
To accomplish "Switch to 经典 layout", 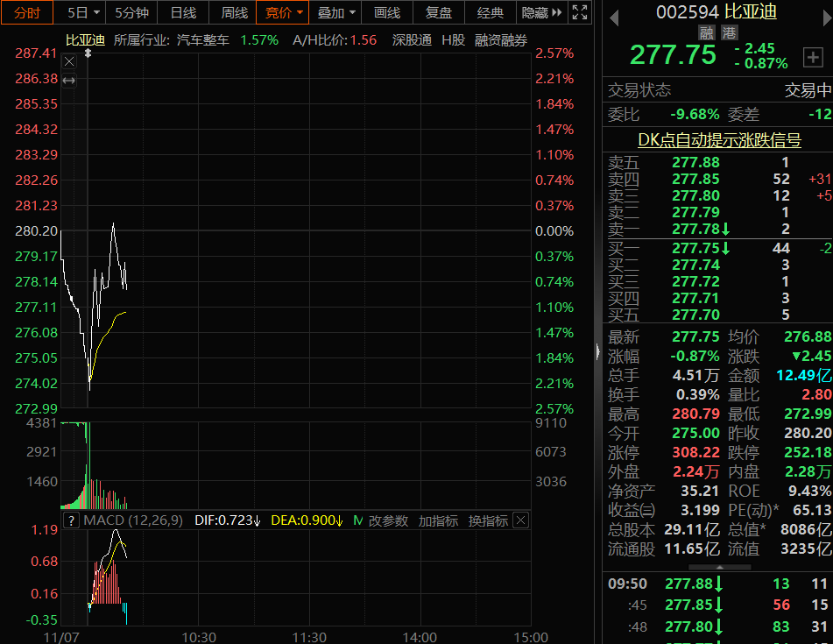I will [x=490, y=13].
